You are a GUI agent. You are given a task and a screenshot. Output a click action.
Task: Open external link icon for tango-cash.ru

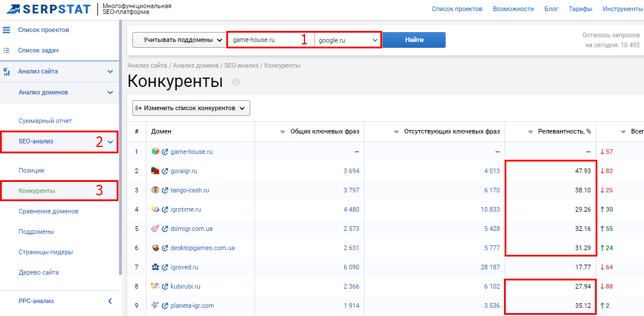[165, 191]
